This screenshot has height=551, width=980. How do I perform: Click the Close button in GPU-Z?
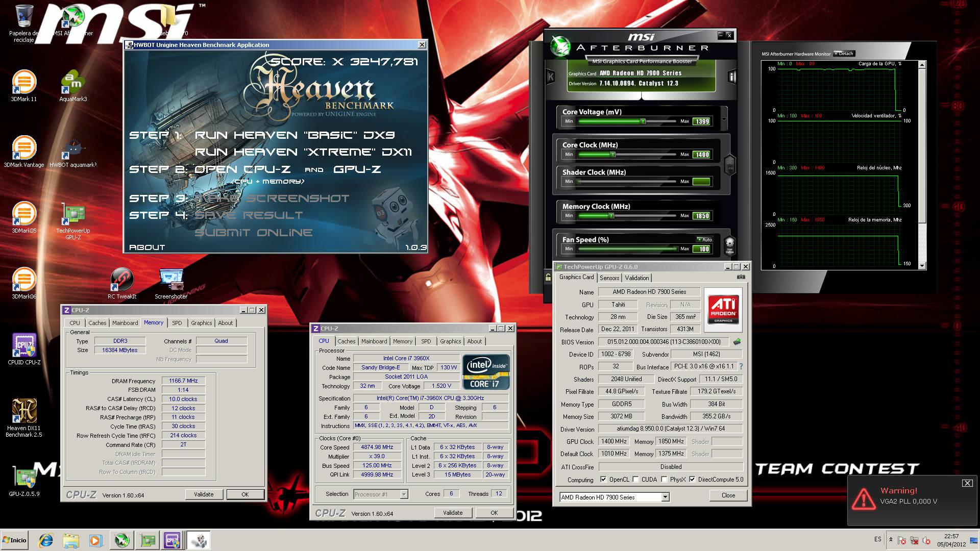(x=728, y=495)
